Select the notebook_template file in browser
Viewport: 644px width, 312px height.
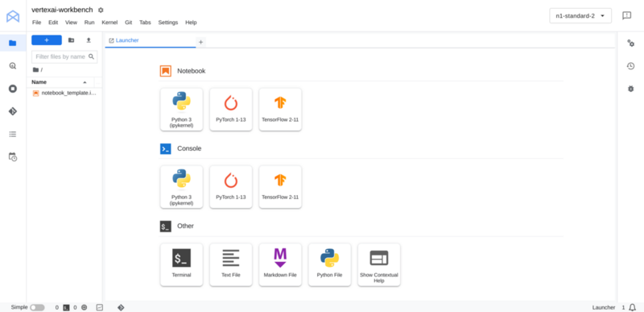64,93
